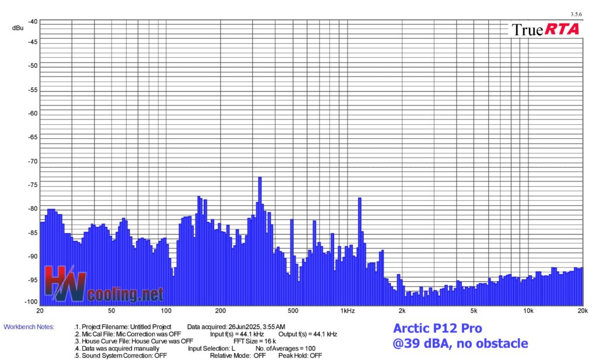The height and width of the screenshot is (364, 598).
Task: Select the 100 Hz frequency axis label
Action: (x=166, y=310)
